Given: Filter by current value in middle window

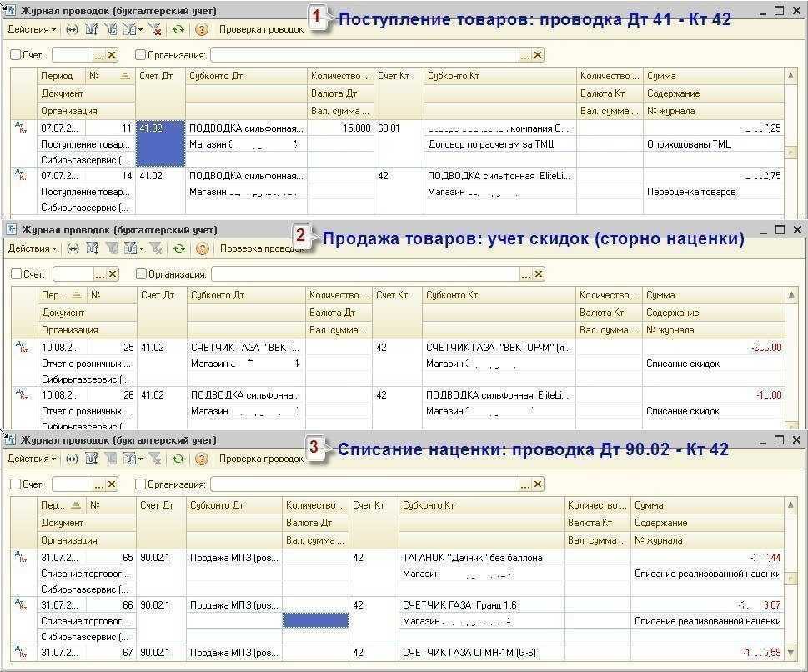Looking at the screenshot, I should click(x=111, y=248).
